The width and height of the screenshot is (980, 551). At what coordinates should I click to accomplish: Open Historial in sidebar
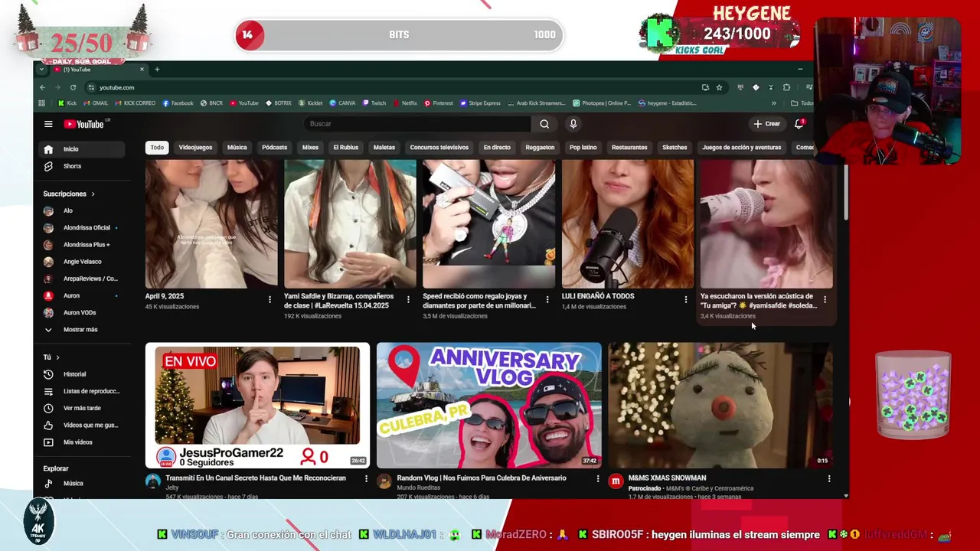click(x=81, y=374)
